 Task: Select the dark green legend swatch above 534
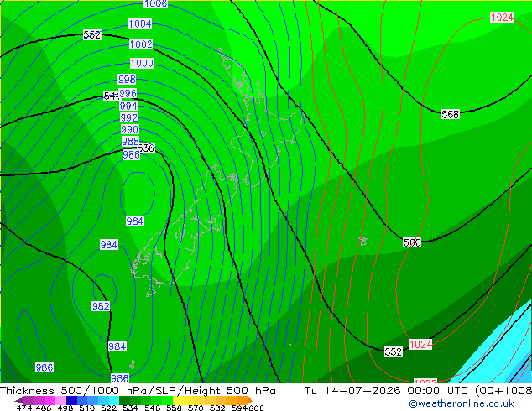coord(125,400)
